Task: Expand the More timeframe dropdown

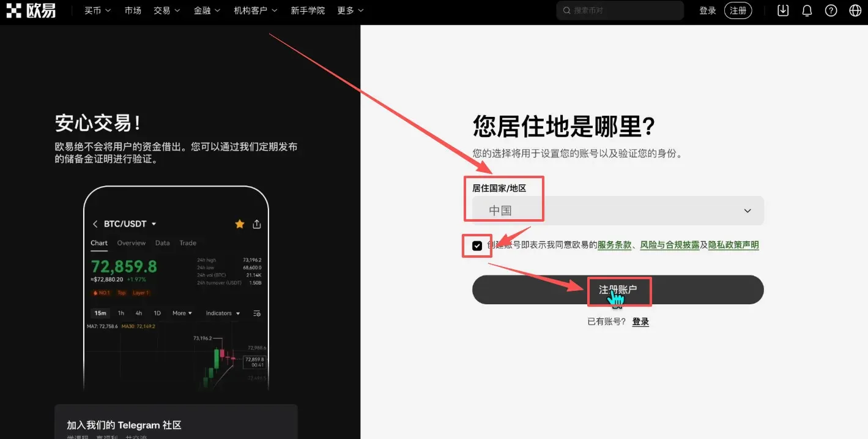Action: tap(181, 313)
